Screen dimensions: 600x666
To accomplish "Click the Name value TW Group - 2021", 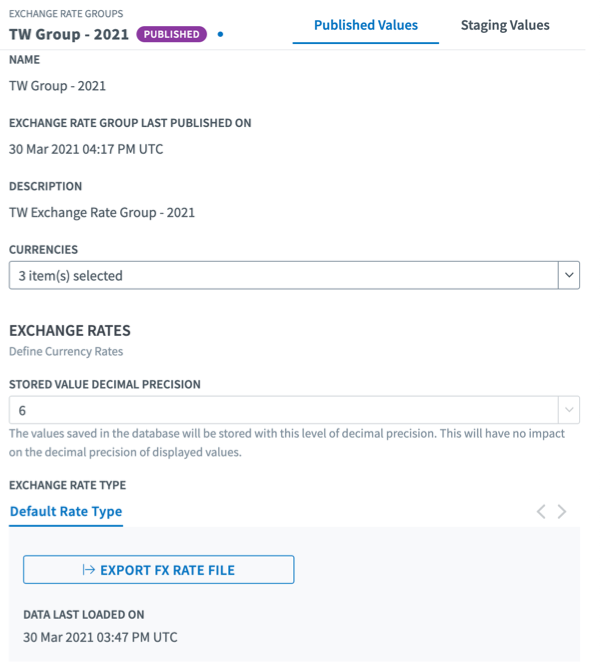I will point(57,86).
